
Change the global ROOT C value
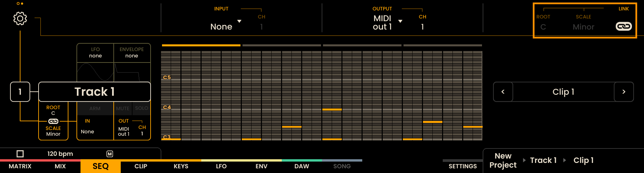tap(543, 27)
